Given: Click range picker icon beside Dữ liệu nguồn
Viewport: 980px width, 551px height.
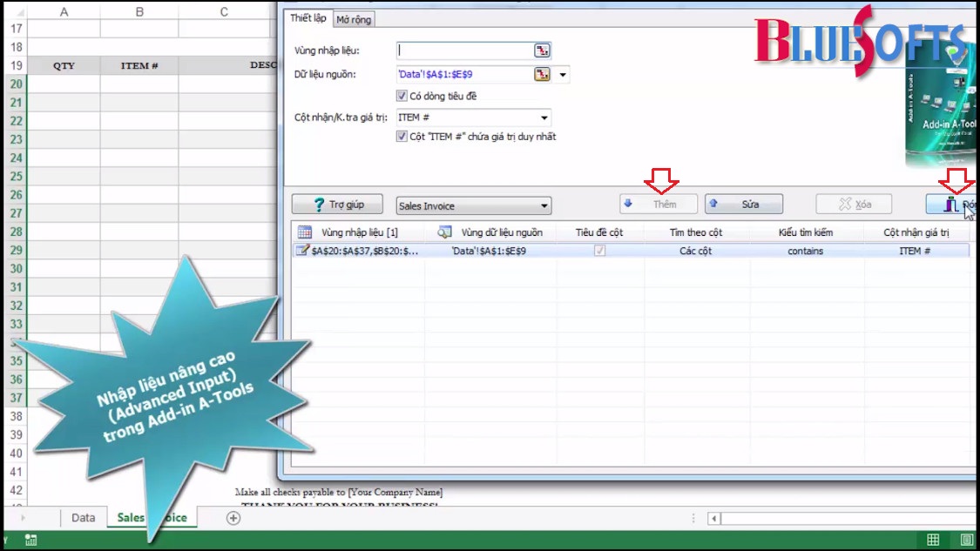Looking at the screenshot, I should [542, 74].
